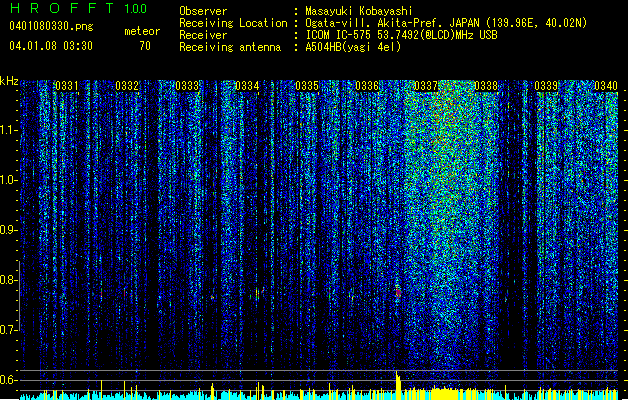This screenshot has width=629, height=400.
Task: Click the 0336 time marker
Action: tap(367, 86)
